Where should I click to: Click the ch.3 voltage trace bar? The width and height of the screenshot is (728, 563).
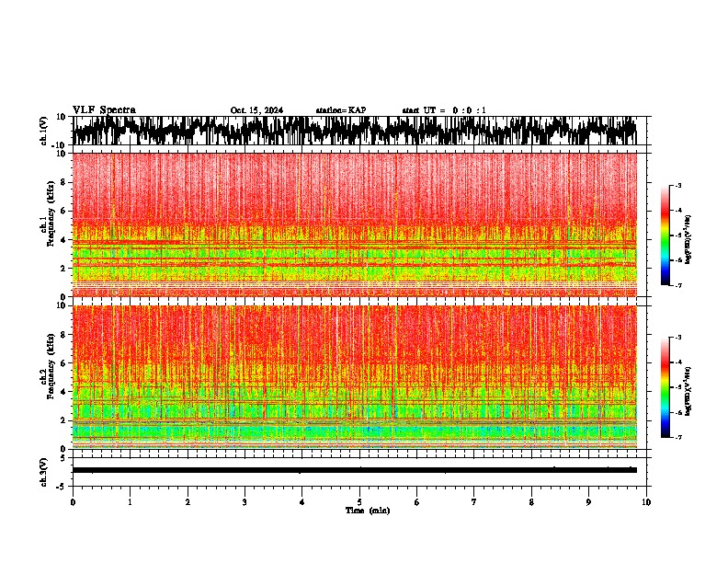click(355, 470)
